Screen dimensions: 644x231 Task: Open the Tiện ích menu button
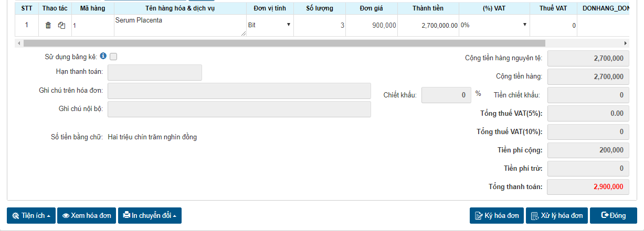point(31,215)
